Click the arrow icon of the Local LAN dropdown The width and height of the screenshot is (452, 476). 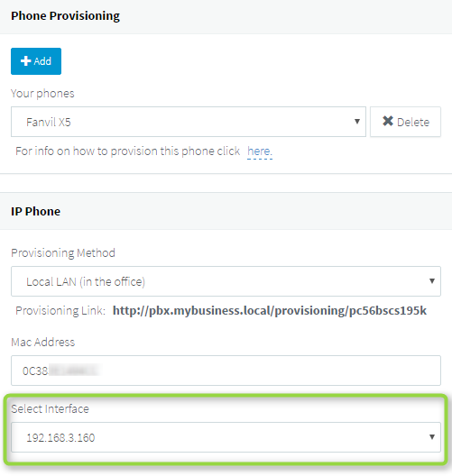pos(432,281)
